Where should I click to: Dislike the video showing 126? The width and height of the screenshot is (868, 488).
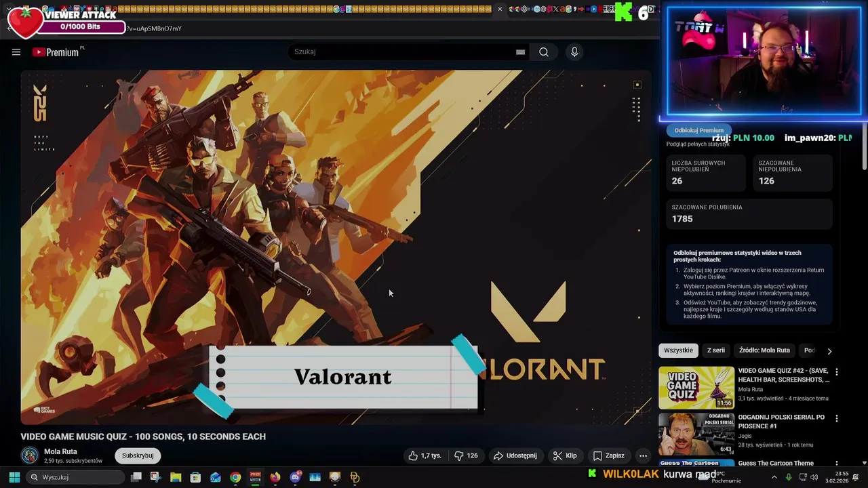pos(466,455)
